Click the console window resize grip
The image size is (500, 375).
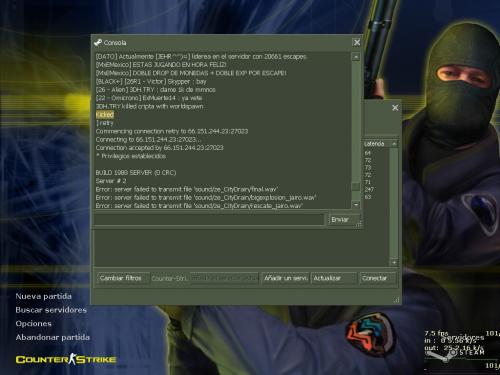[x=359, y=225]
